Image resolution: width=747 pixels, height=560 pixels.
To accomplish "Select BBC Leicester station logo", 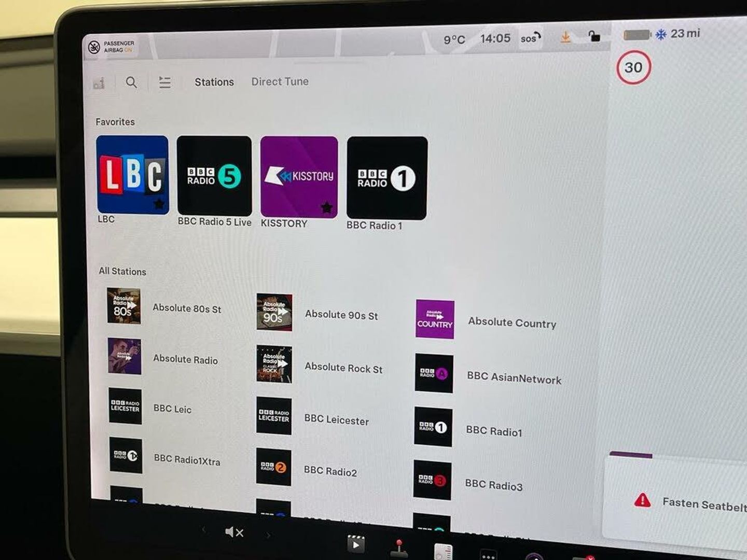I will pyautogui.click(x=274, y=416).
